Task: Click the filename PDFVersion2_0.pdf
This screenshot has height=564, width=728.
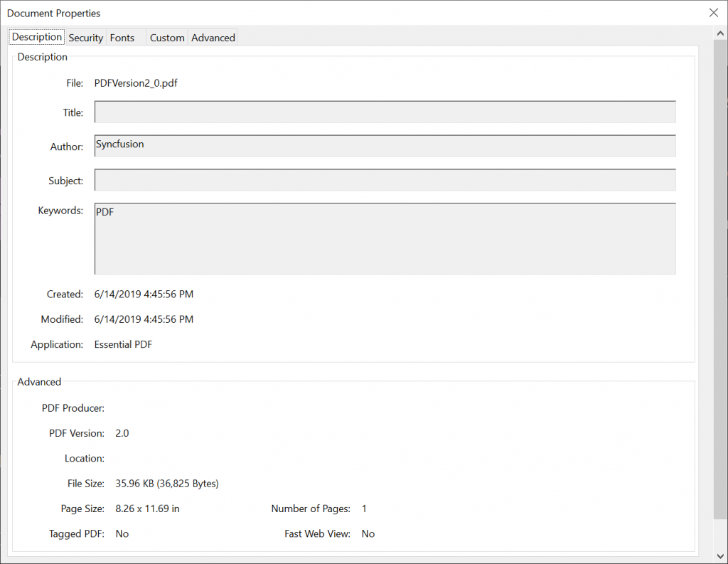Action: pos(136,83)
